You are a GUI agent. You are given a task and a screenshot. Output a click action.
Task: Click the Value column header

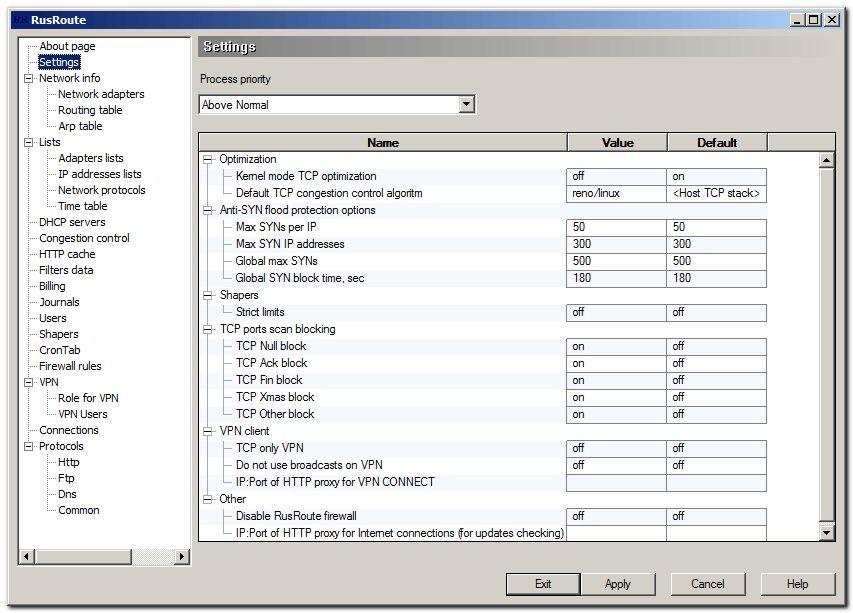coord(617,143)
